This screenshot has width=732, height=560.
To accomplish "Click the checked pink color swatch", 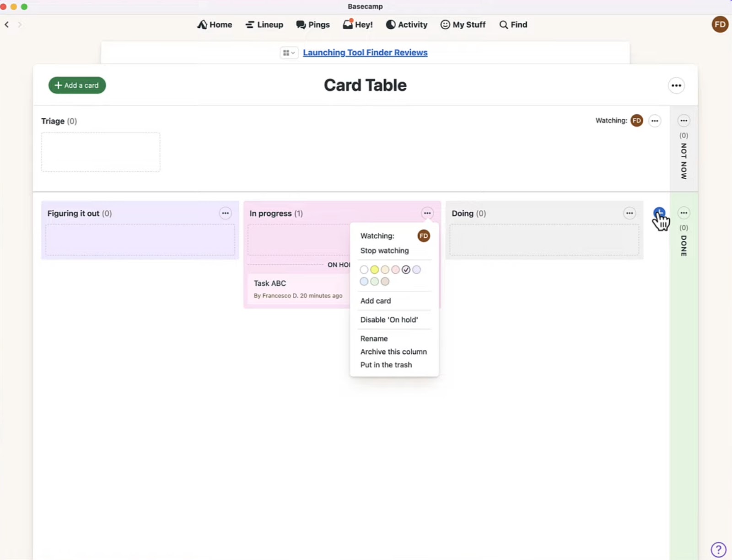I will [x=406, y=270].
